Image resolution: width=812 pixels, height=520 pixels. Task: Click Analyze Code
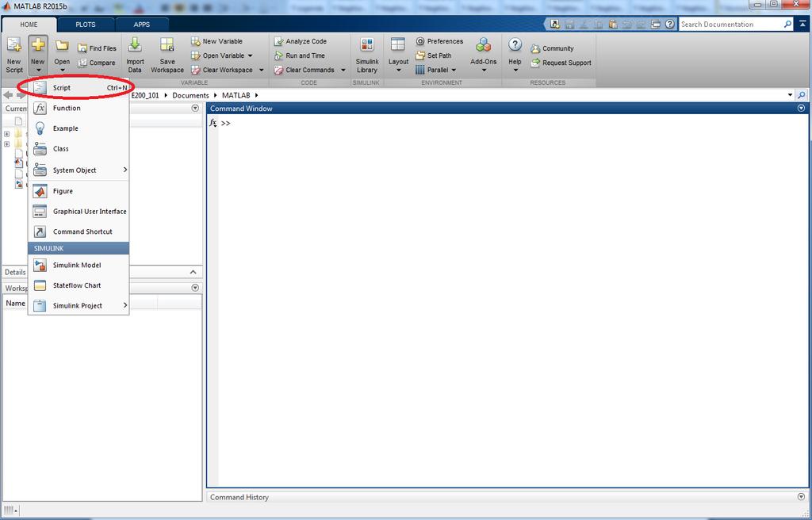coord(301,41)
